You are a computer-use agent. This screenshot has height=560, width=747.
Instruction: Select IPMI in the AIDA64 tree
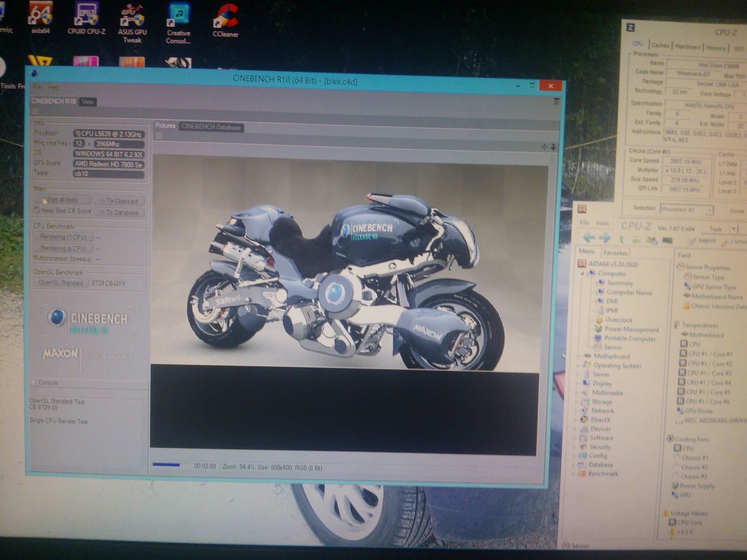[607, 310]
